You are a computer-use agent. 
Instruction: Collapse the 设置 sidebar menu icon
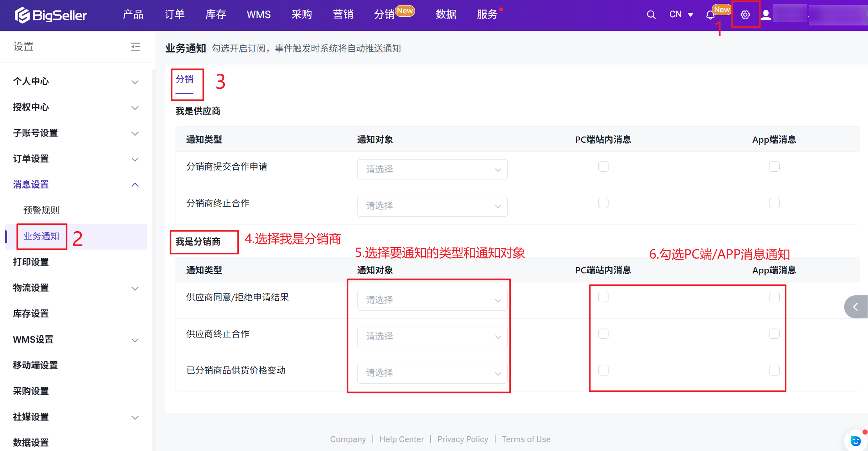(135, 47)
